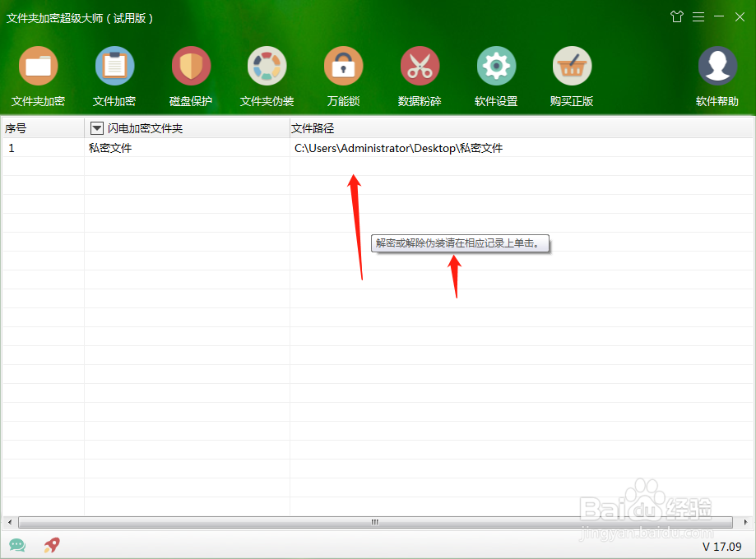Minimize the application window
Viewport: 756px width, 559px height.
[x=719, y=17]
